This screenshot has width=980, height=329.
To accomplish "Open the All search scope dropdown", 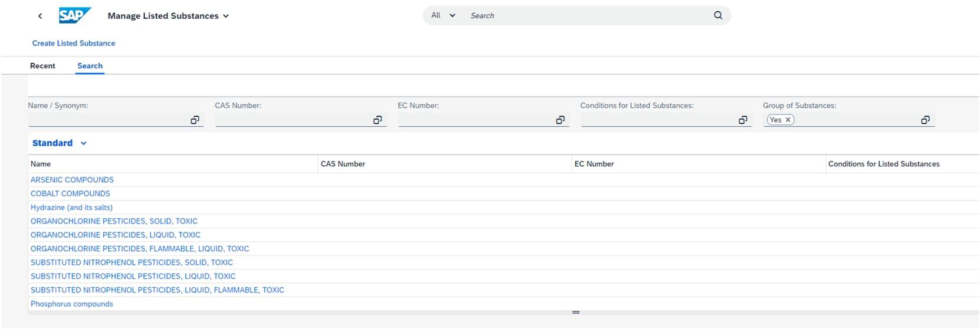I will 444,15.
